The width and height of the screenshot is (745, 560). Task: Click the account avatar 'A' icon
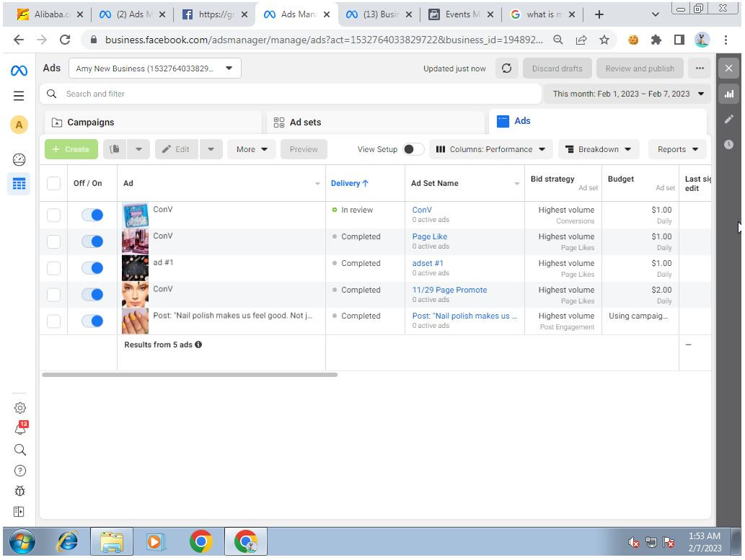pos(19,125)
